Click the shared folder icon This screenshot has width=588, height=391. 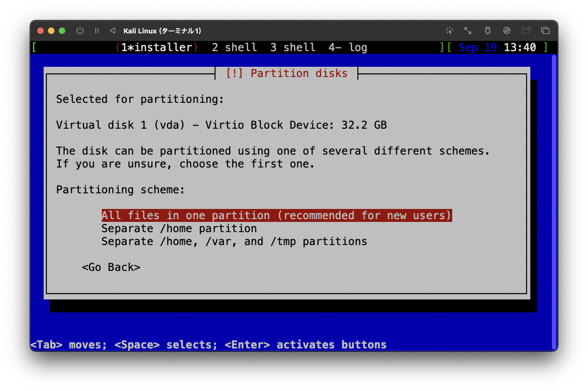click(526, 31)
